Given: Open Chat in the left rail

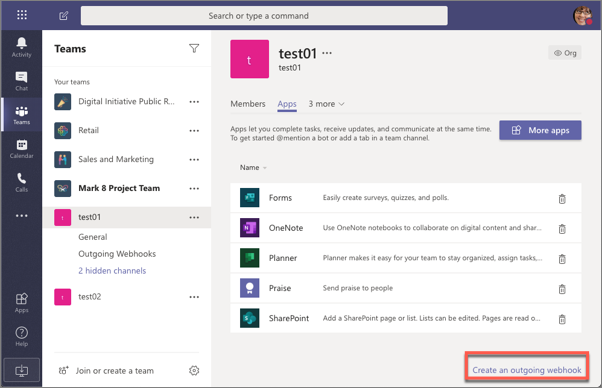Looking at the screenshot, I should 22,81.
